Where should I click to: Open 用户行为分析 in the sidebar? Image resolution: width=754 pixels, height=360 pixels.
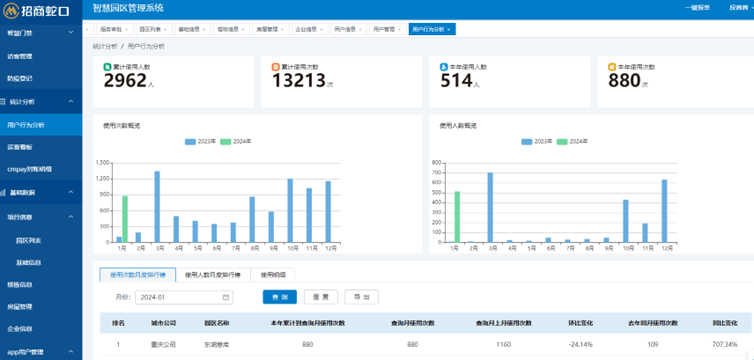click(41, 125)
